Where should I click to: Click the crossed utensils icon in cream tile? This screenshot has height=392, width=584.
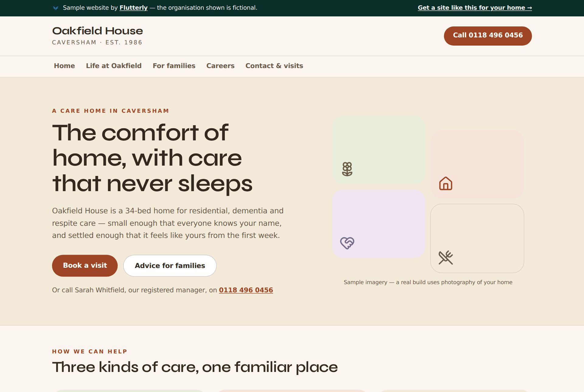[x=446, y=257]
